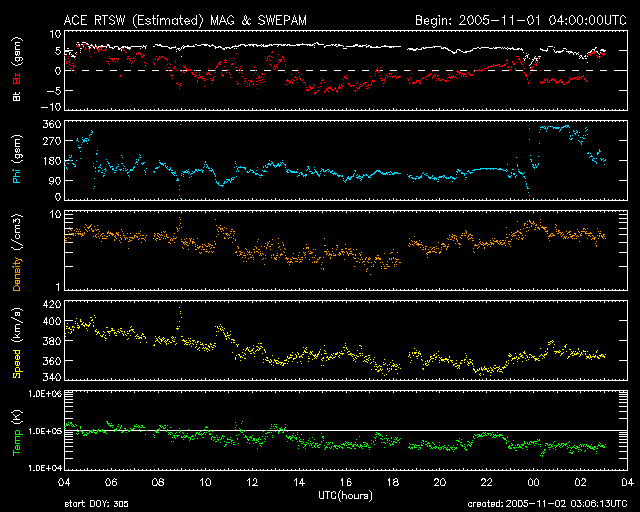Click the green 'Temp (K)' axis label
This screenshot has height=512, width=640.
pos(17,432)
